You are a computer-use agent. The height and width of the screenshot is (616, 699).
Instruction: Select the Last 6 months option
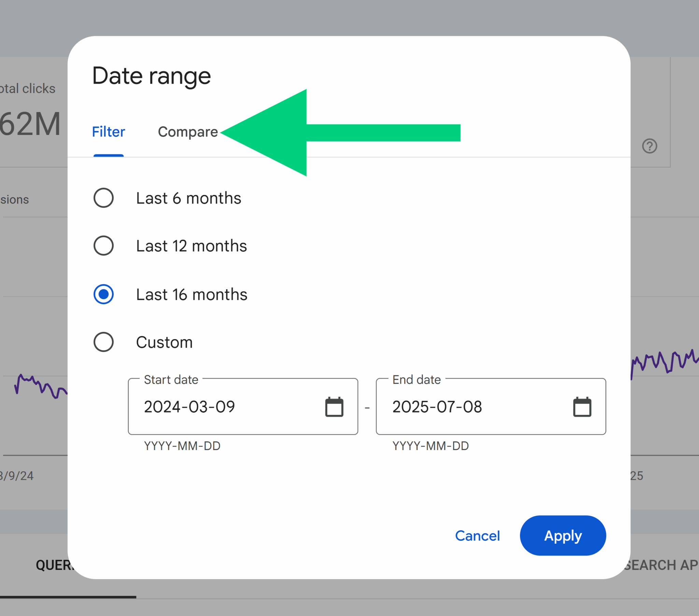[x=103, y=198]
